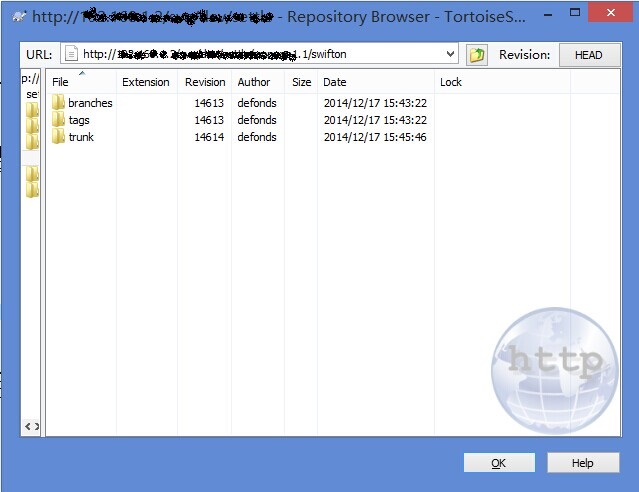Sort by the Size column header
The height and width of the screenshot is (492, 639).
point(302,82)
